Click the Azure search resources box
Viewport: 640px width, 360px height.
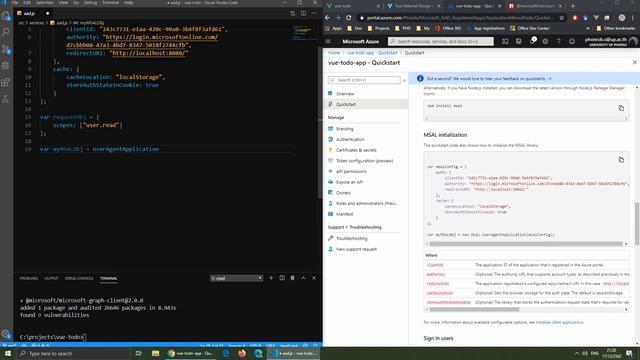[x=441, y=41]
